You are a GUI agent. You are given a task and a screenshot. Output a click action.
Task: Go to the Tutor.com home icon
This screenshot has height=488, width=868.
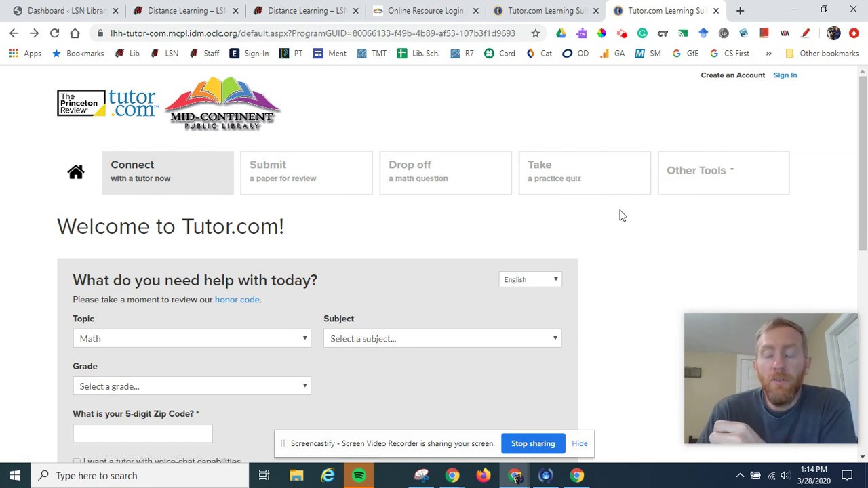[75, 171]
